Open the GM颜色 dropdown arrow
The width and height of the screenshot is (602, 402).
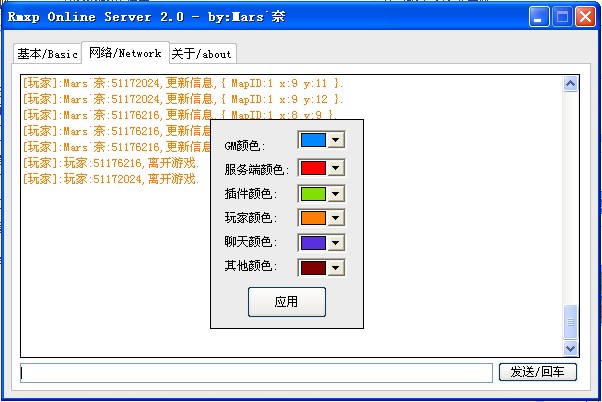pyautogui.click(x=336, y=140)
